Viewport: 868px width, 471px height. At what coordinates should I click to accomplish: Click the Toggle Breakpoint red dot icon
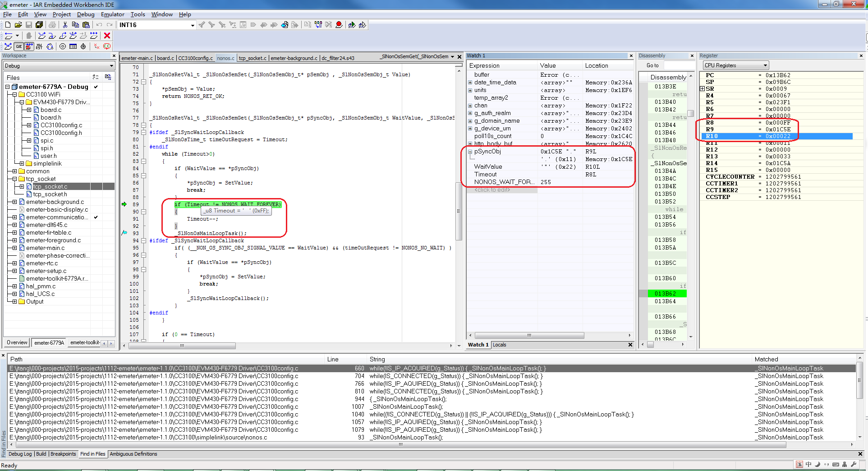(x=339, y=25)
